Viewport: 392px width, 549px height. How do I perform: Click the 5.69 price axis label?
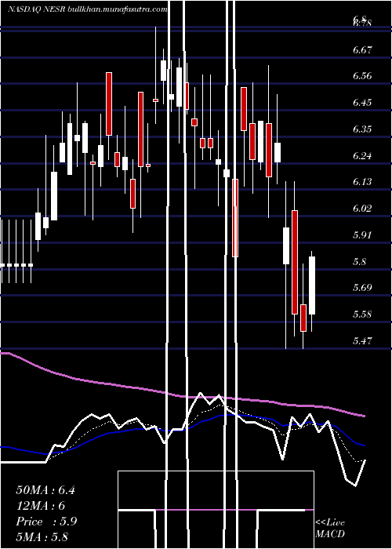(362, 288)
